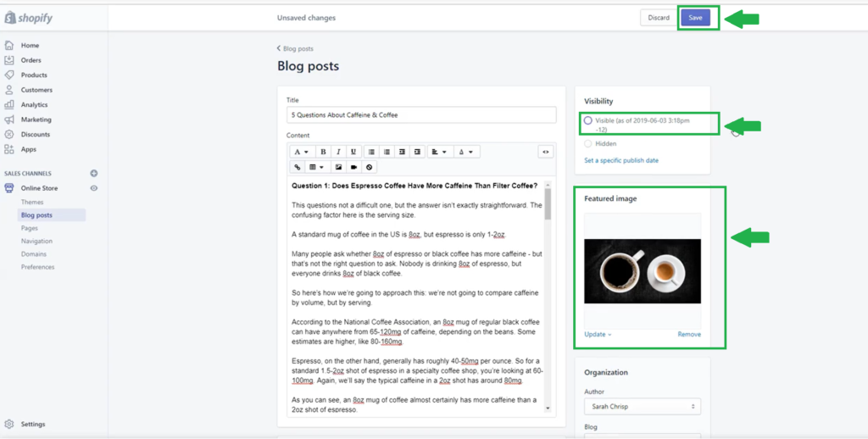Click the blog post Title field

coord(421,115)
